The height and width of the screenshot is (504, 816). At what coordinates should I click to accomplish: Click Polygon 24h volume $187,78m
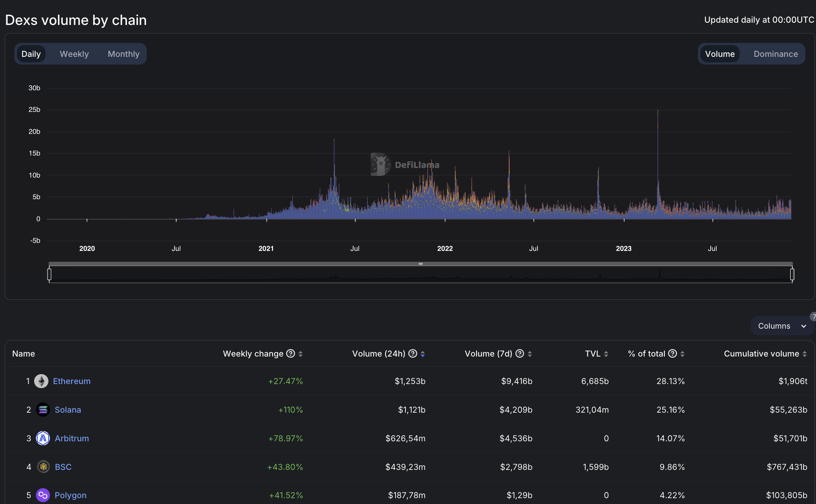click(407, 495)
